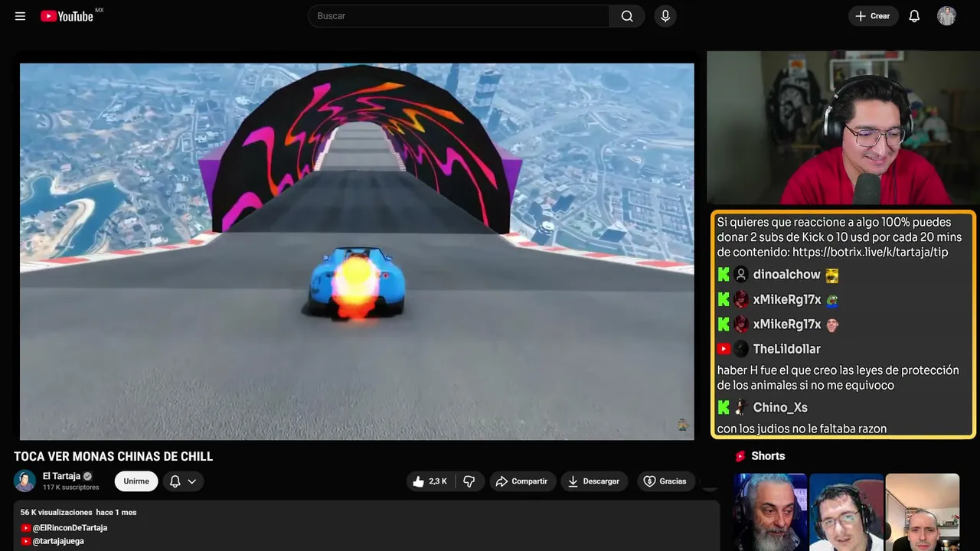Open the Shorts thumbnail with the bald man
Screen dimensions: 980x551
[922, 512]
